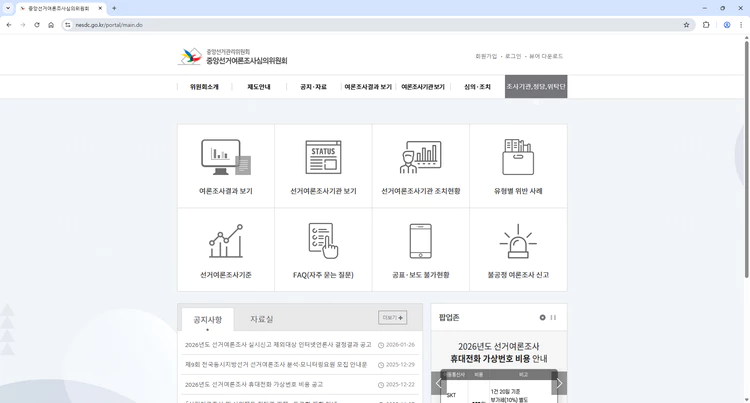Open the 여론조사결과 보기 monitor chart icon

[x=226, y=157]
